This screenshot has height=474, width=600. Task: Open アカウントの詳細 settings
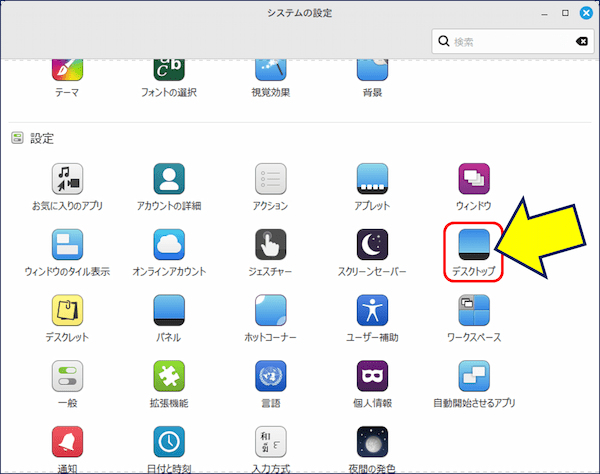pyautogui.click(x=169, y=180)
